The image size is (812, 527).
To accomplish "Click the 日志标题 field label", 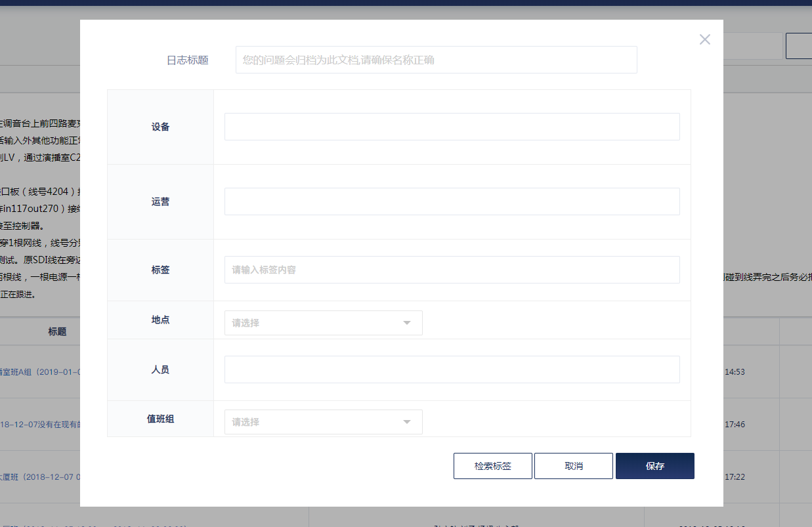I will pyautogui.click(x=187, y=60).
